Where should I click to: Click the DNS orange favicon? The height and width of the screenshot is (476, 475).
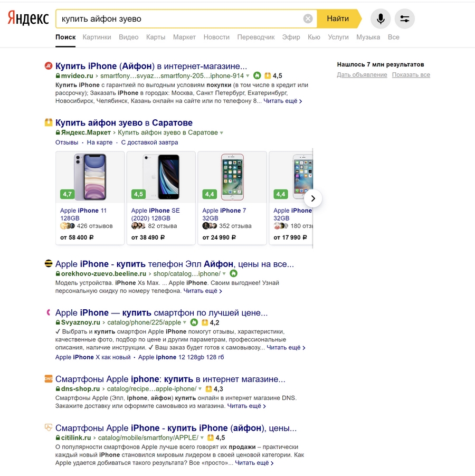coord(49,378)
